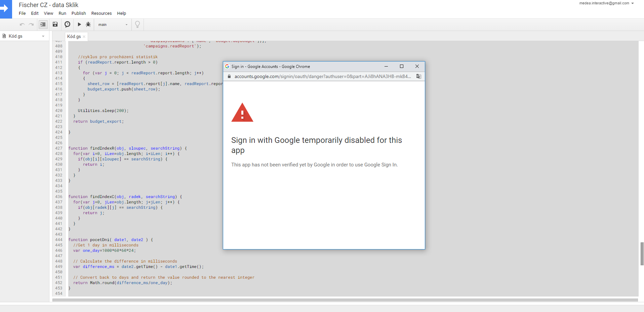Click the comment Calculate the difference in milliseconds

(125, 261)
